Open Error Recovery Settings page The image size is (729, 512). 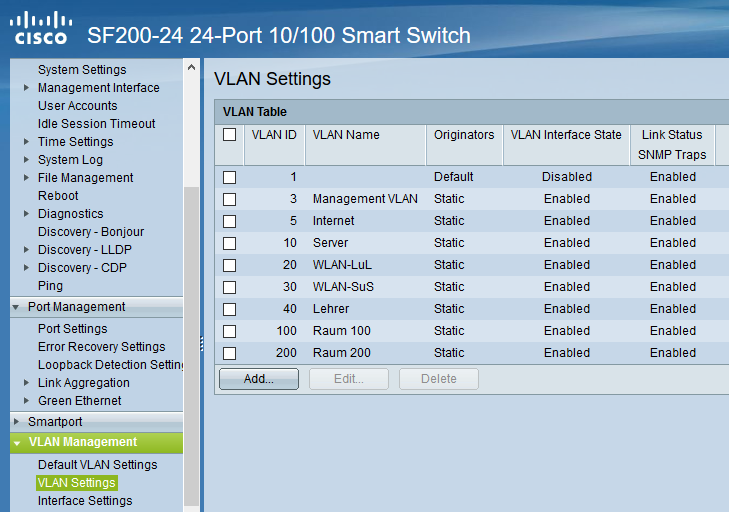tap(101, 347)
